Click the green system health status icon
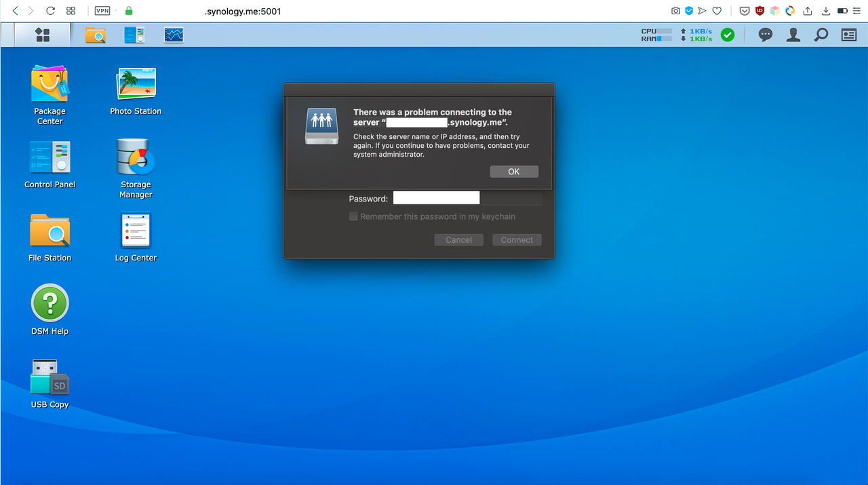The width and height of the screenshot is (868, 485). click(728, 35)
